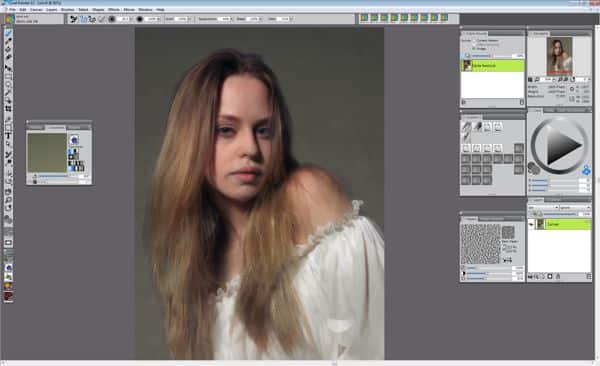Click the new layer mask icon in Layers panel
This screenshot has width=600, height=366.
[550, 276]
